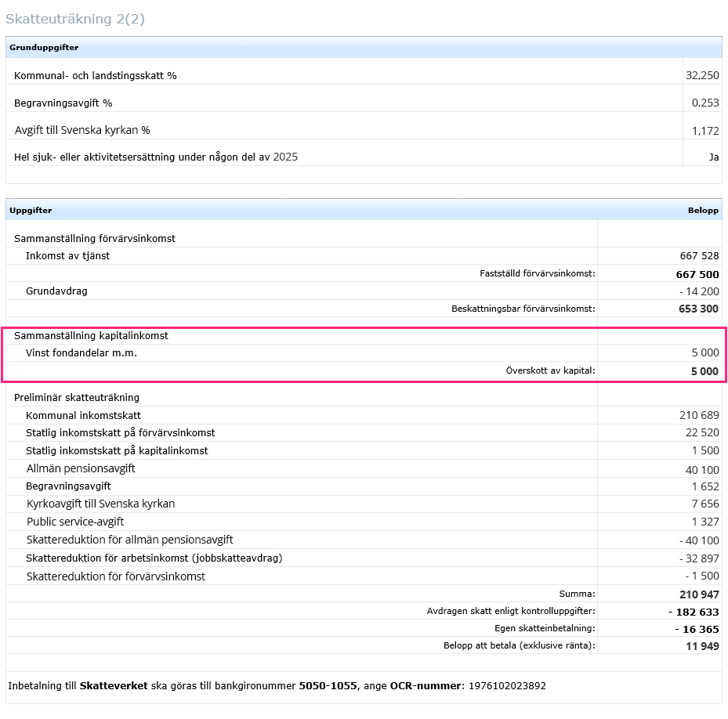The image size is (728, 719).
Task: Click the Skatteuträkning 2(2) page heading
Action: pos(75,20)
